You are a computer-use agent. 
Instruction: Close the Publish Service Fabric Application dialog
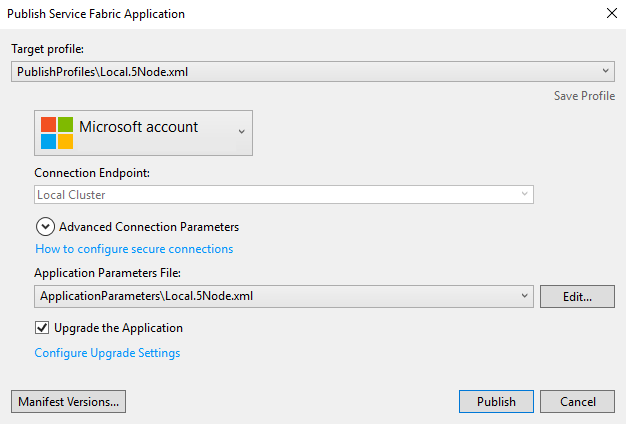(x=612, y=14)
